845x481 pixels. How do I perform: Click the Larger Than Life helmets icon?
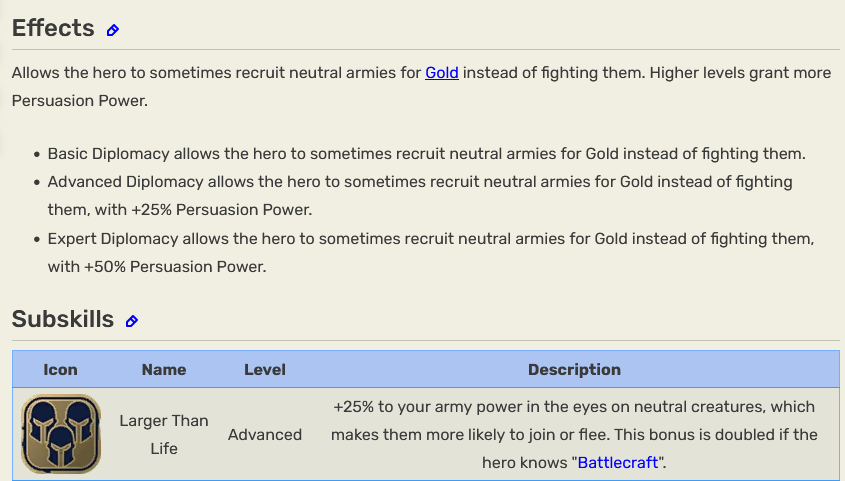click(x=61, y=434)
